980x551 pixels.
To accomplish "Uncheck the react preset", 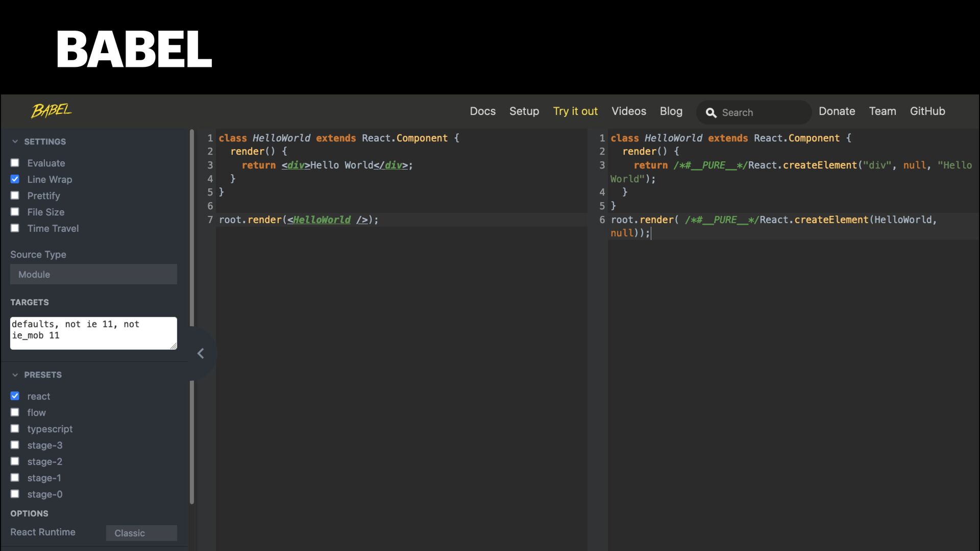I will 15,396.
